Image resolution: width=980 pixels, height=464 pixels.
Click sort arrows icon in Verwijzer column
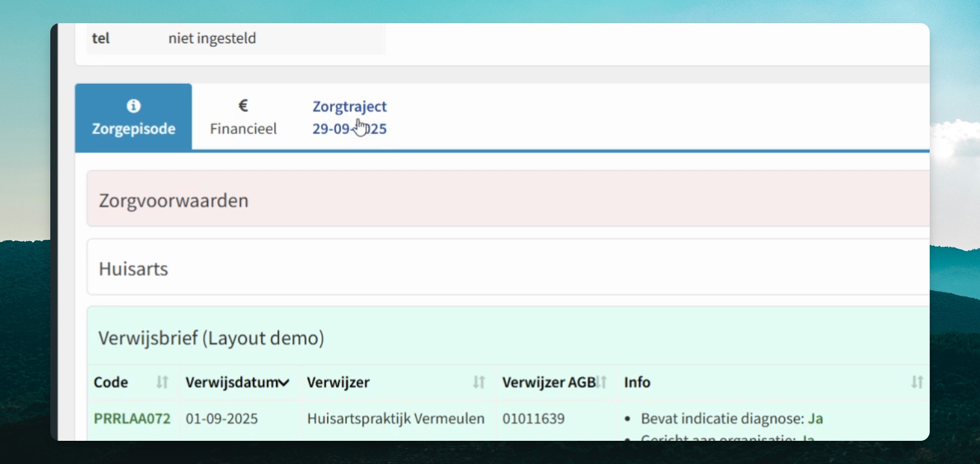(x=478, y=382)
